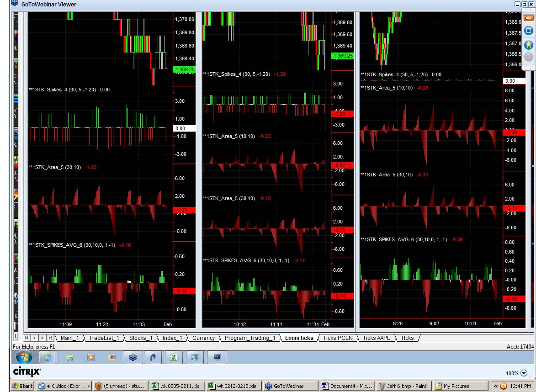Open Windows Media Player from the shared taskbar

[x=90, y=357]
